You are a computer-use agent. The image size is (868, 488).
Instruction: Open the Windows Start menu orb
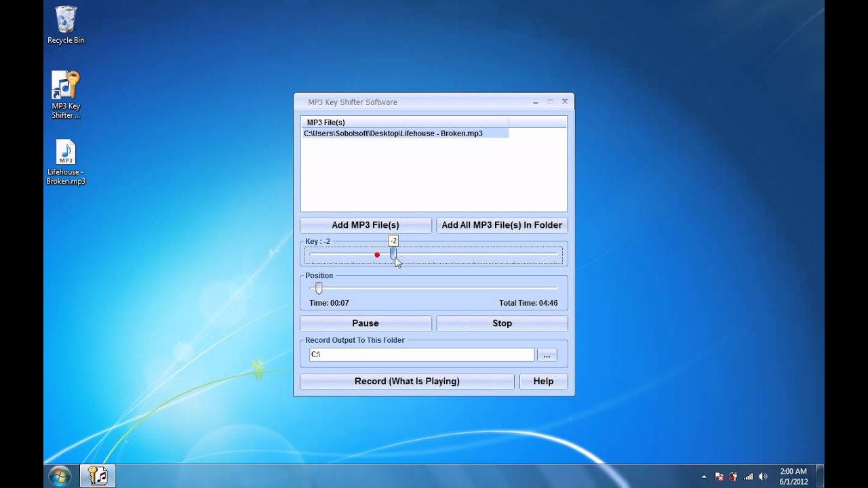pos(60,476)
